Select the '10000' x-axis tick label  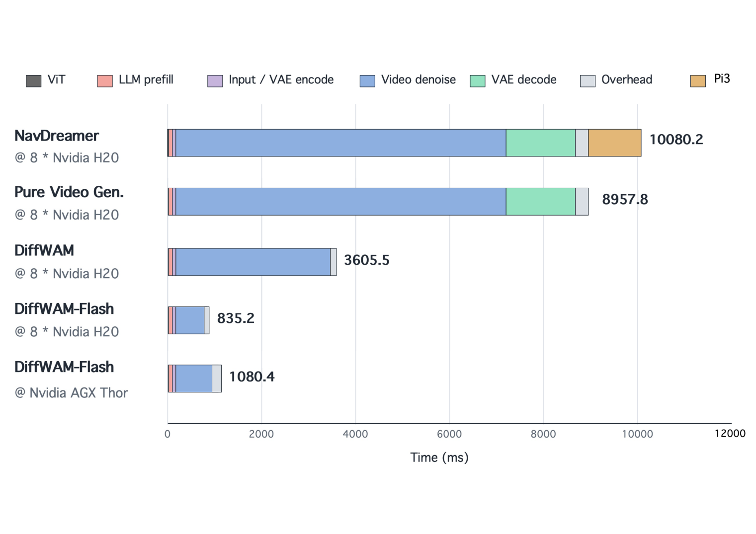638,434
